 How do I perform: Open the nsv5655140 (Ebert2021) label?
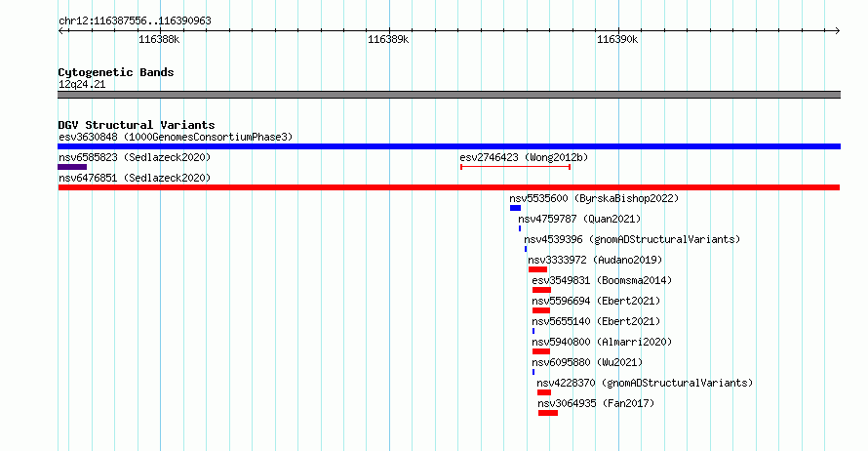click(x=596, y=321)
